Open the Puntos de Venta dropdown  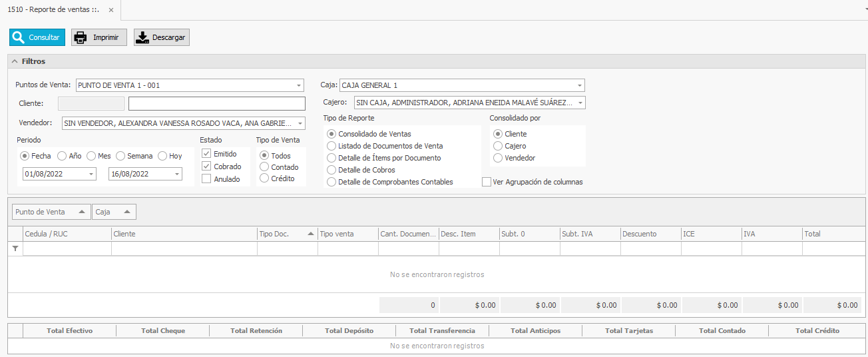click(299, 85)
